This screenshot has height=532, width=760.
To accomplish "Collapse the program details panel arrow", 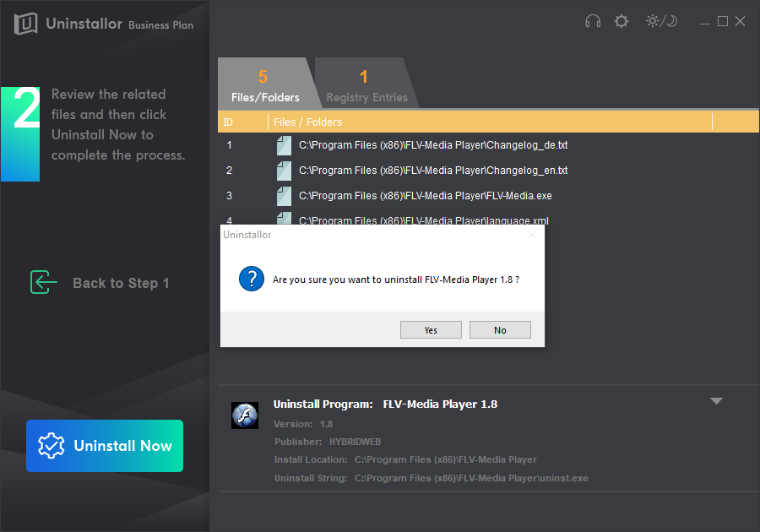I will pyautogui.click(x=716, y=401).
